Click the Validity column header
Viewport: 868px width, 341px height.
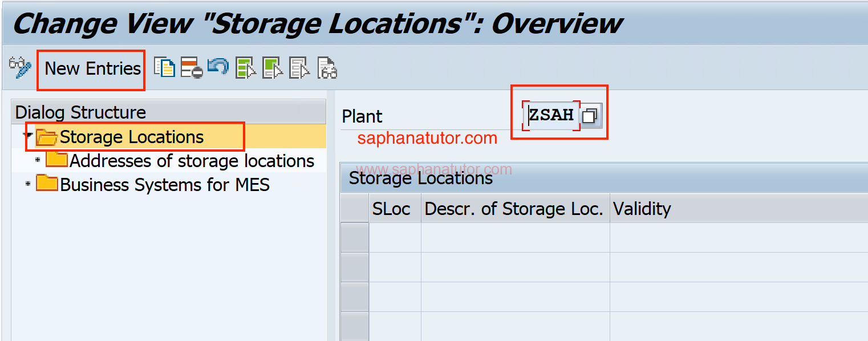click(x=739, y=209)
